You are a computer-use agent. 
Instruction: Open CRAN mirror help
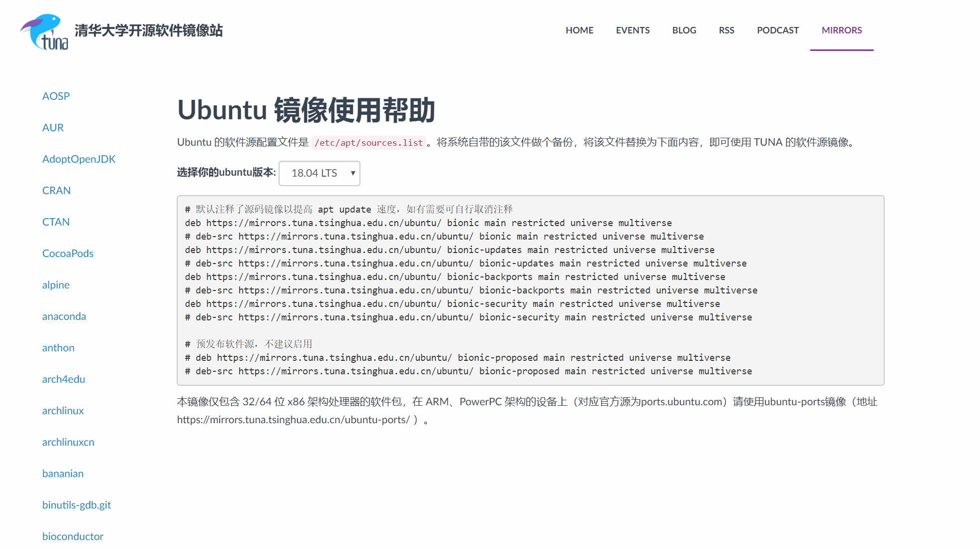tap(56, 191)
